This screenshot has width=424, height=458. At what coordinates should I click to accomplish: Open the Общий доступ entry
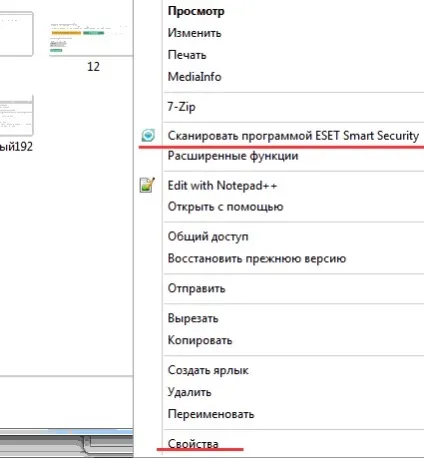208,236
